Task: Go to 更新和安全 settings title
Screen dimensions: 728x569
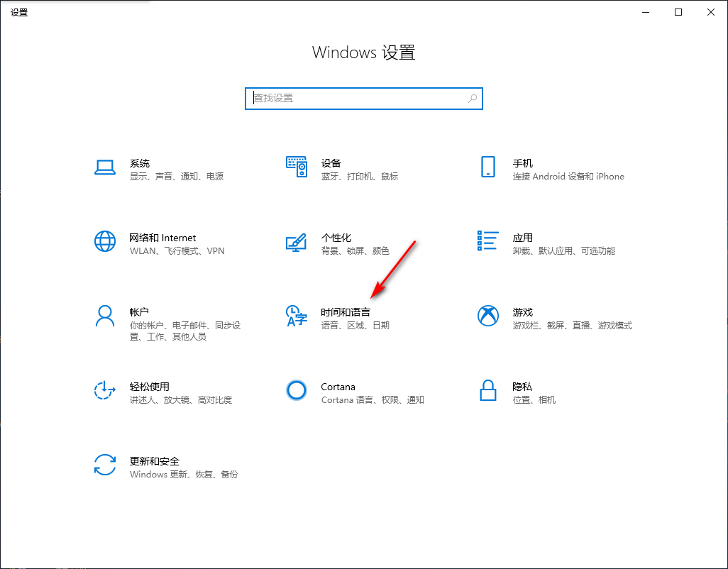Action: click(155, 461)
